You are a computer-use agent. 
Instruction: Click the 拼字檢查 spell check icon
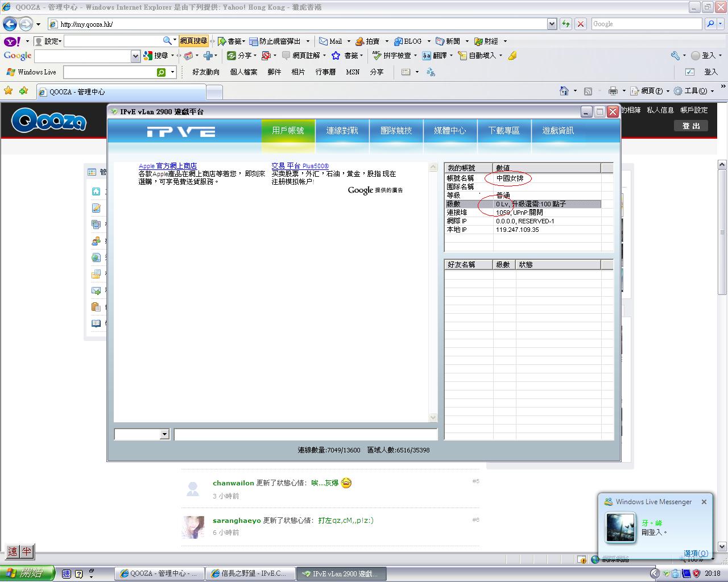click(x=377, y=55)
